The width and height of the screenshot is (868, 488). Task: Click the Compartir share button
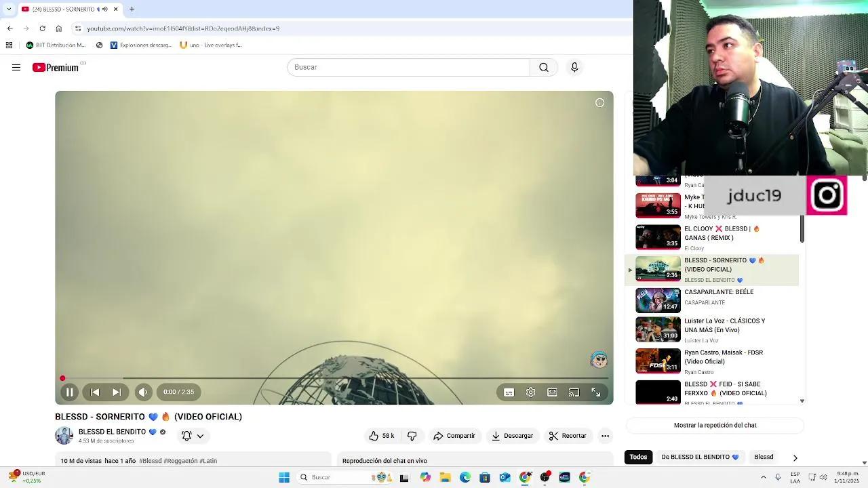454,436
